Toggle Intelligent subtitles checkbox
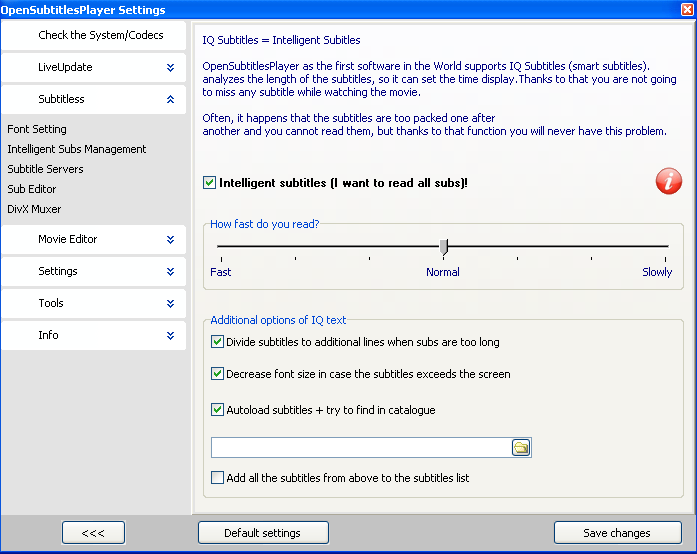This screenshot has height=554, width=697. pos(209,183)
